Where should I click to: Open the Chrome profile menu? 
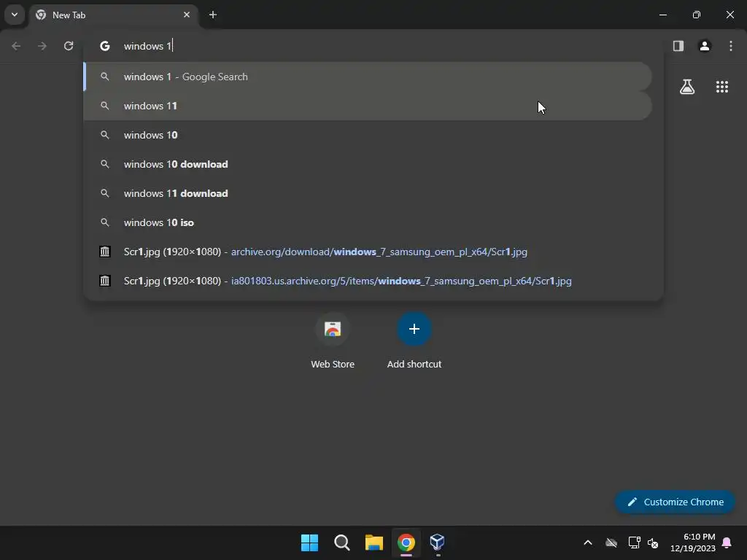705,46
